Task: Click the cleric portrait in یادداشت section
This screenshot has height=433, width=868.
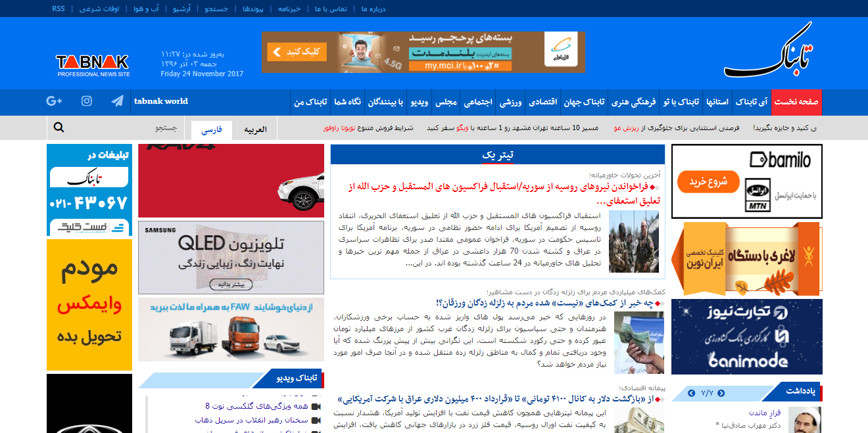Action: click(x=806, y=421)
